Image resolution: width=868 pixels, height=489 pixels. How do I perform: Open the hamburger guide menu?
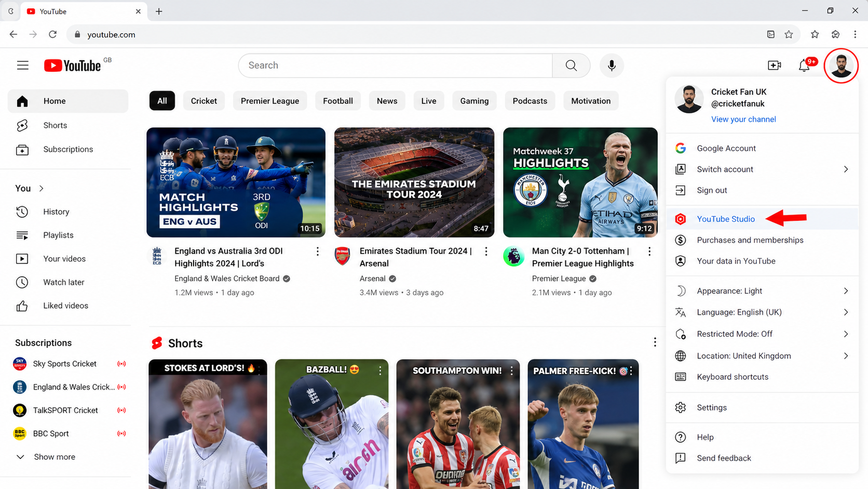[x=23, y=65]
